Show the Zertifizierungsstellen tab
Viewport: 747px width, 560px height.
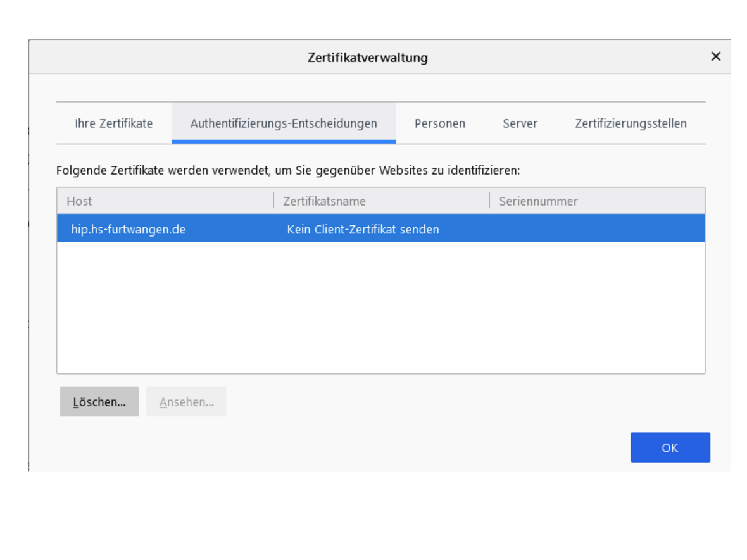(x=631, y=123)
